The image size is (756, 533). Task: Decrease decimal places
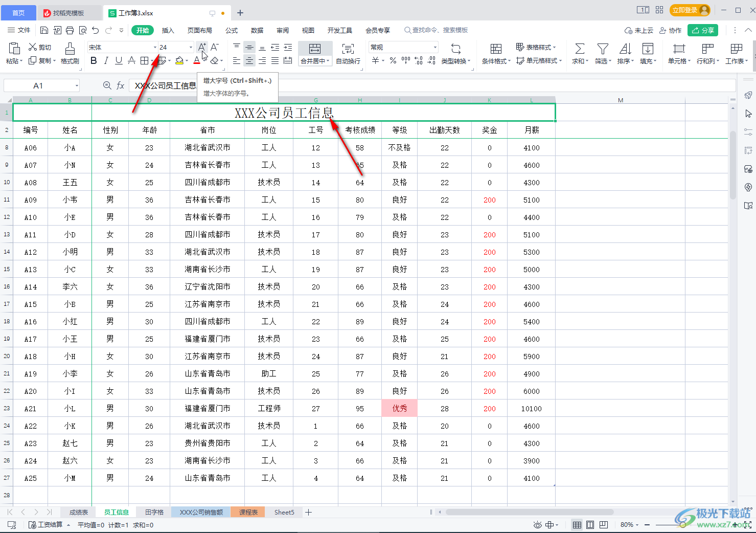[431, 61]
